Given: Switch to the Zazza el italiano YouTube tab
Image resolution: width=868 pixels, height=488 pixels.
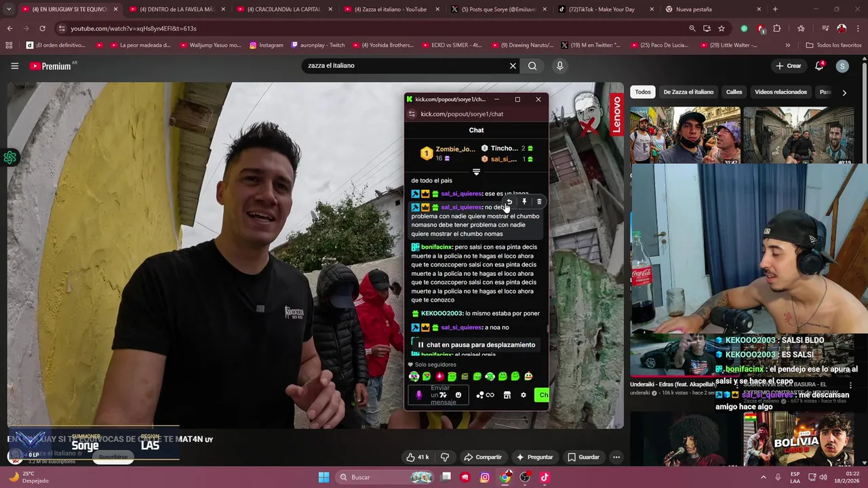Looking at the screenshot, I should (x=393, y=9).
